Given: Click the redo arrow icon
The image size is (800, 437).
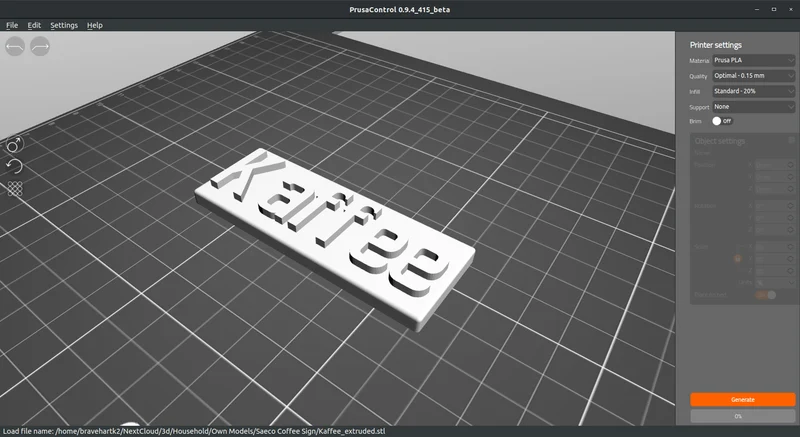Looking at the screenshot, I should pyautogui.click(x=40, y=46).
